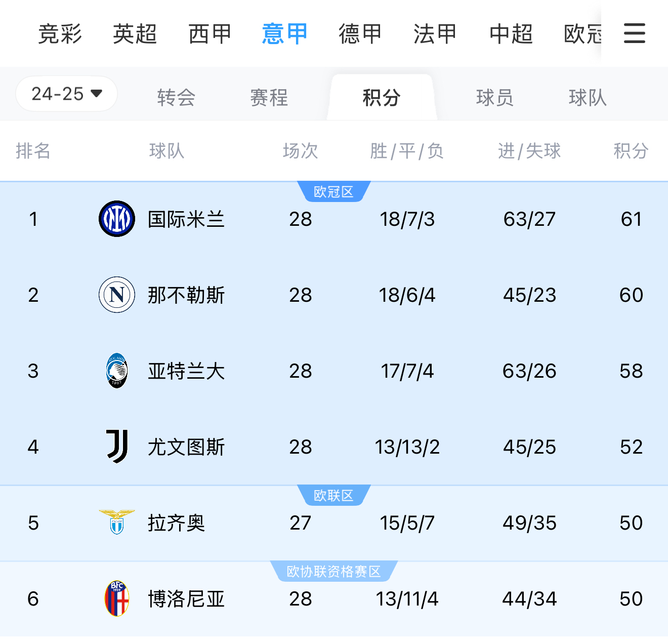Open 尤文图斯 team name link
Screen dimensions: 668x644
[x=186, y=447]
